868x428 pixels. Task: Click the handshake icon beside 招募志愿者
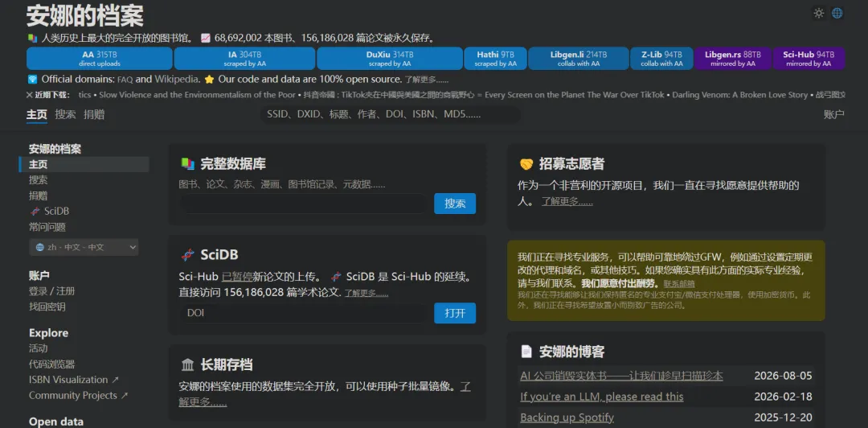(x=526, y=164)
